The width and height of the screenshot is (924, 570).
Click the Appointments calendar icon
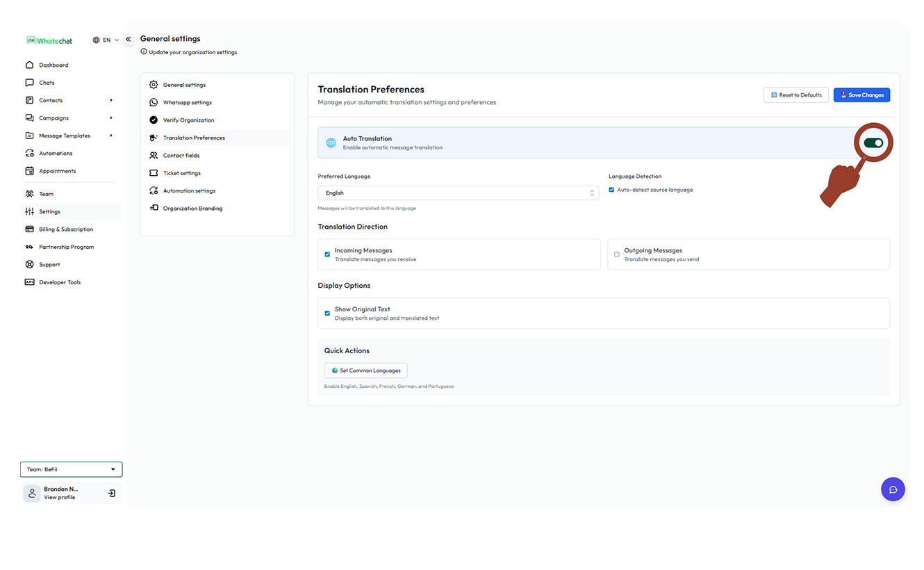click(29, 171)
